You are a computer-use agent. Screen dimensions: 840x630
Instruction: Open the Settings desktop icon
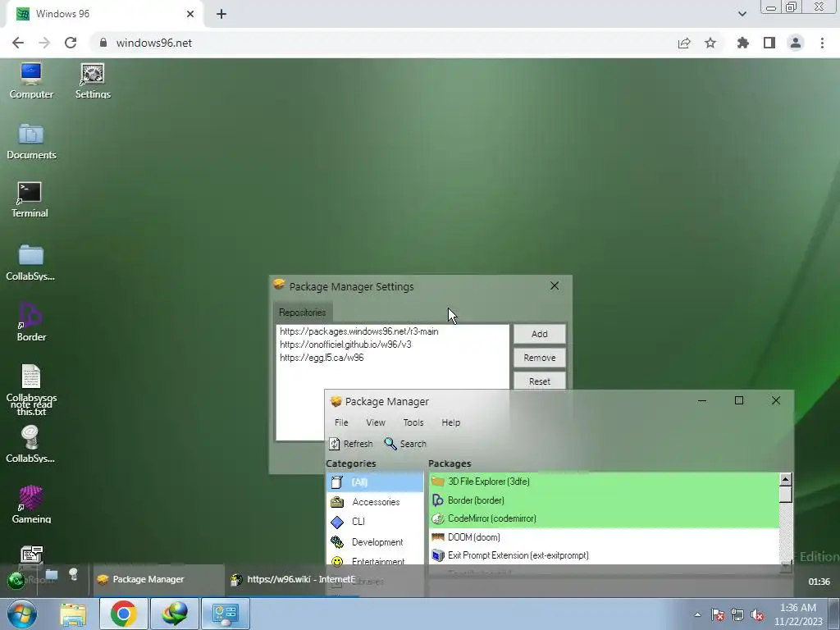(x=93, y=81)
